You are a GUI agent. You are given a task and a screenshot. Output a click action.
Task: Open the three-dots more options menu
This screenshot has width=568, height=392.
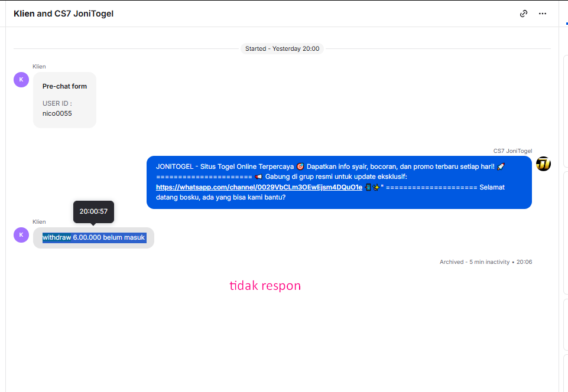tap(542, 14)
